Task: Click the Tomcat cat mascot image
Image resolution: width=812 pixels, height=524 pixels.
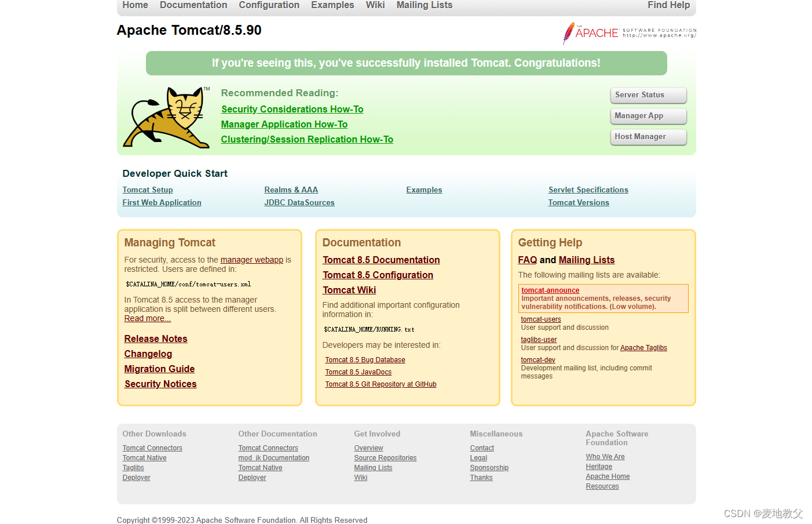Action: (166, 118)
